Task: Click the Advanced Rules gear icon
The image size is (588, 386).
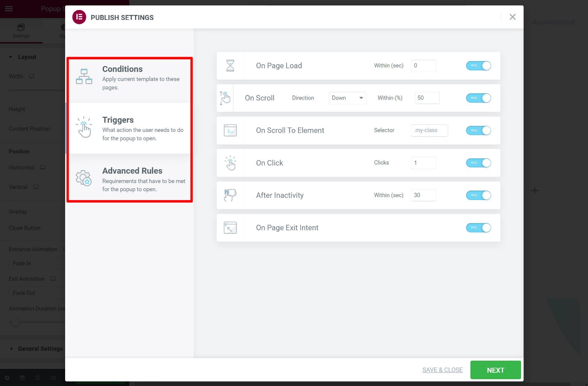Action: tap(84, 178)
